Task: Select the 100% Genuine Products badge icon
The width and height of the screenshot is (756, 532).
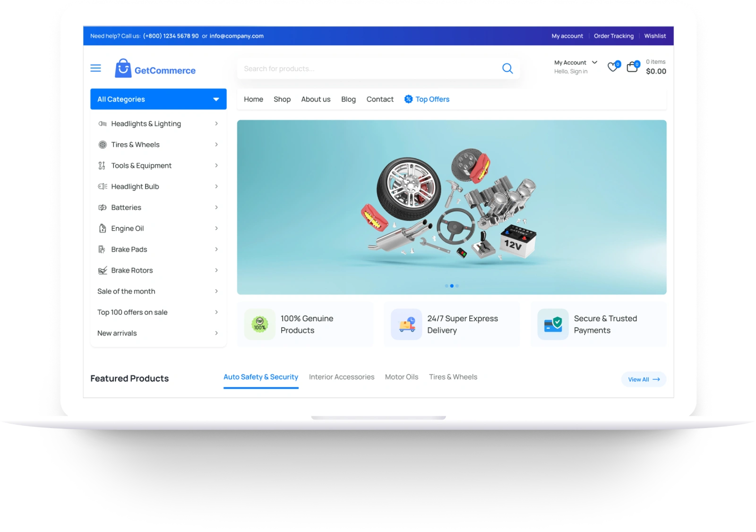Action: coord(259,325)
